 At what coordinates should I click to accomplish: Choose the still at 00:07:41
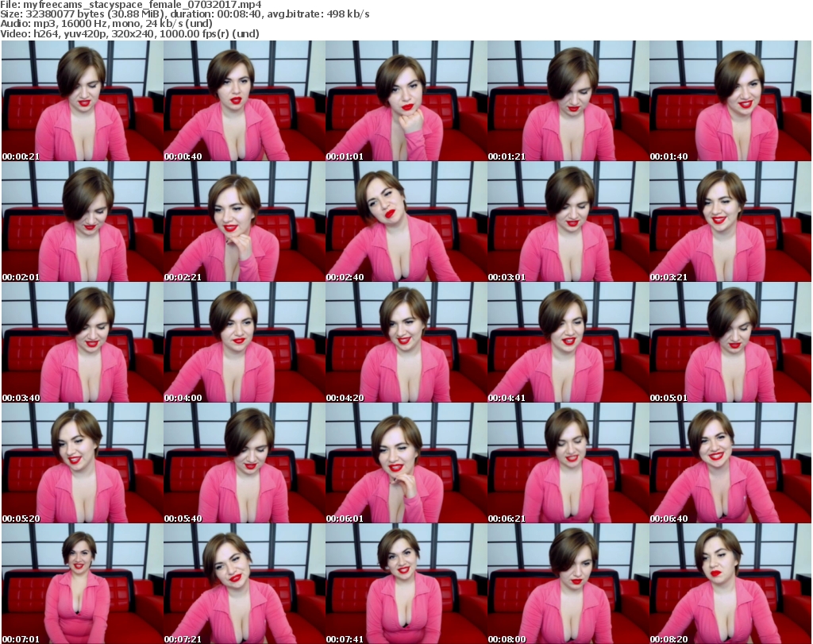[x=406, y=584]
